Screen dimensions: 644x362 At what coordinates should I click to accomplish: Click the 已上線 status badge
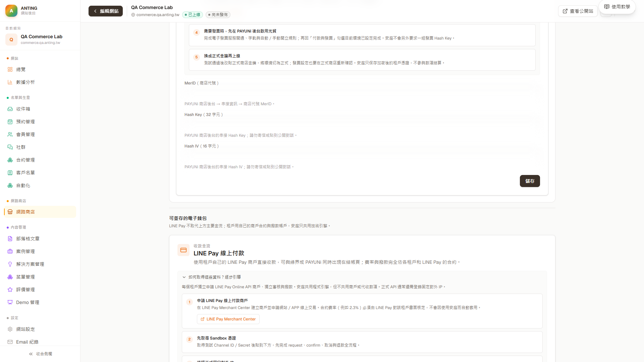click(x=193, y=15)
